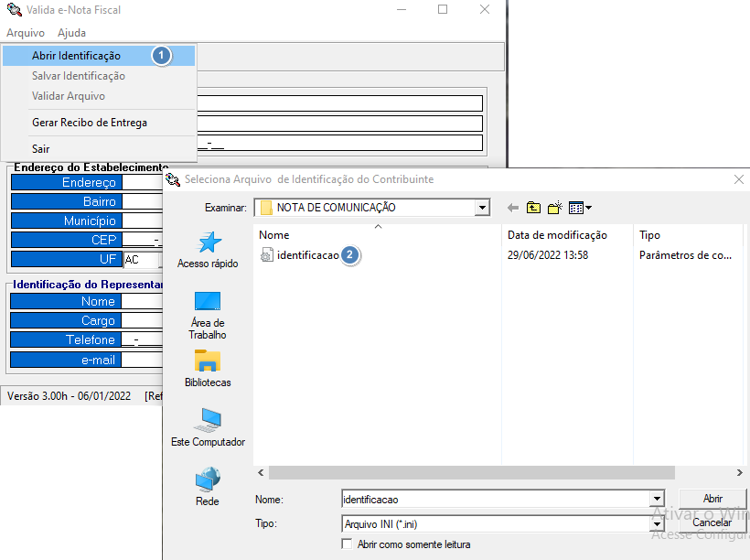Screen dimensions: 750x560
Task: Click the UF field showing AC
Action: click(142, 260)
